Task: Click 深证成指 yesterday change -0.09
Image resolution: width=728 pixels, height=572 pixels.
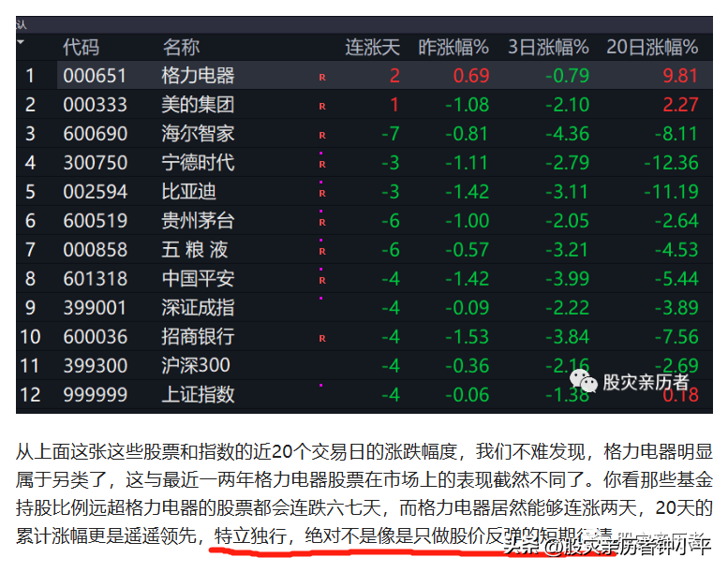Action: (x=468, y=308)
